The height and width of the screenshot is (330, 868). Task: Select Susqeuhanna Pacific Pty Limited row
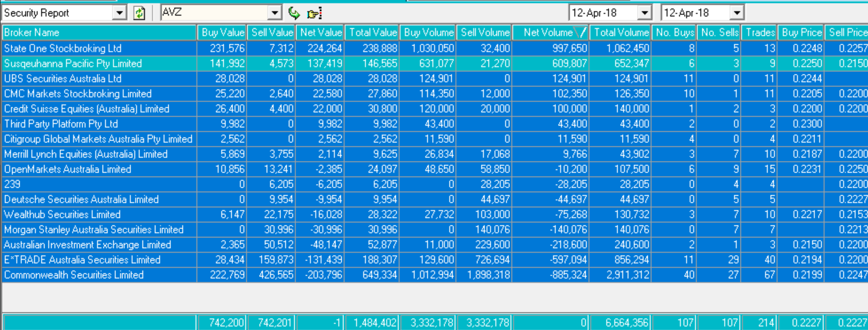point(435,64)
